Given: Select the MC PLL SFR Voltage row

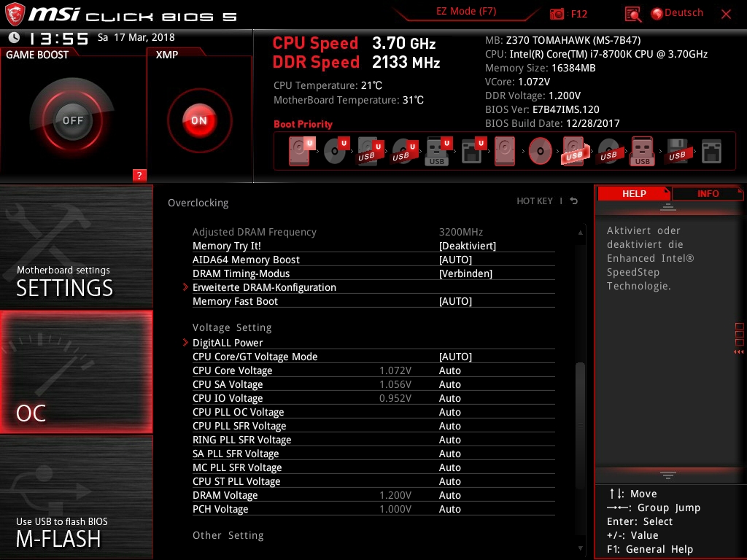Looking at the screenshot, I should click(373, 467).
